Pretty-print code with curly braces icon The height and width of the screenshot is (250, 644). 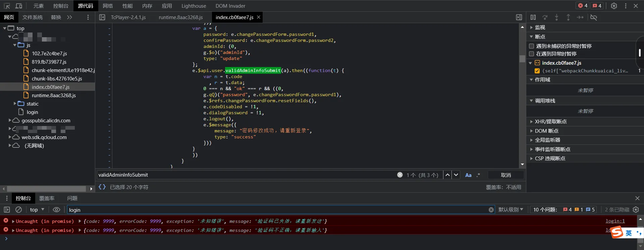click(x=102, y=187)
